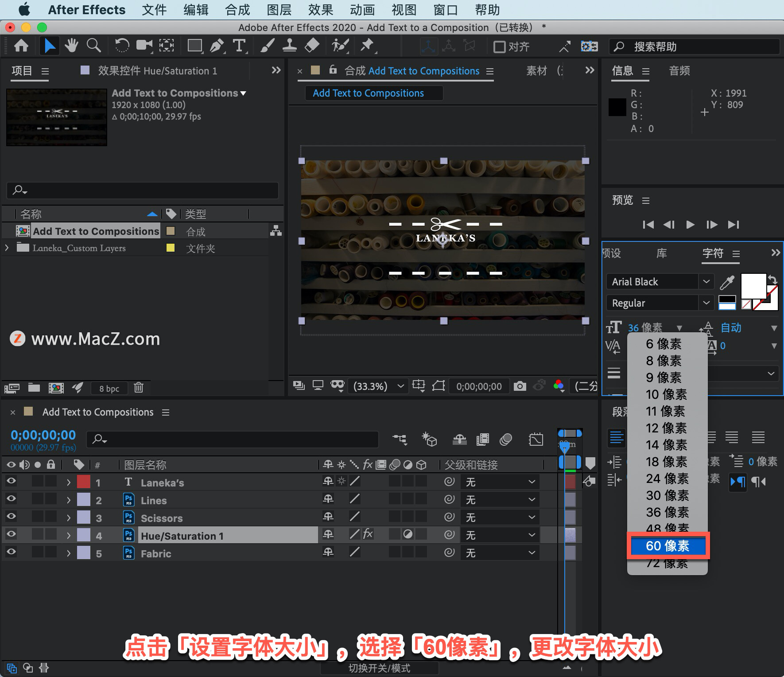
Task: Click the white fill color swatch
Action: [753, 286]
